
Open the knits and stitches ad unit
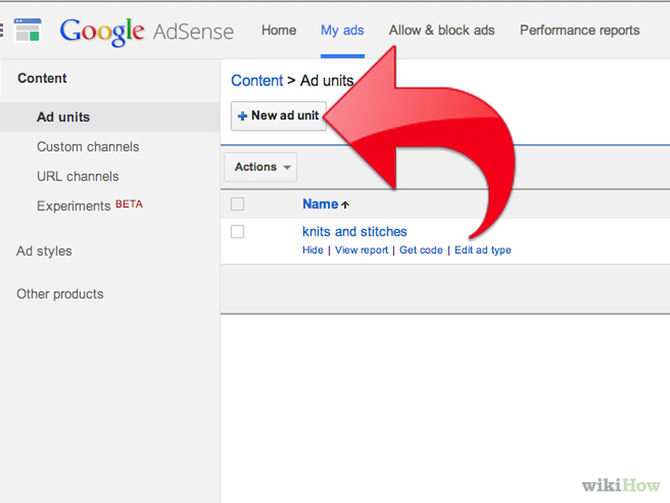[354, 232]
